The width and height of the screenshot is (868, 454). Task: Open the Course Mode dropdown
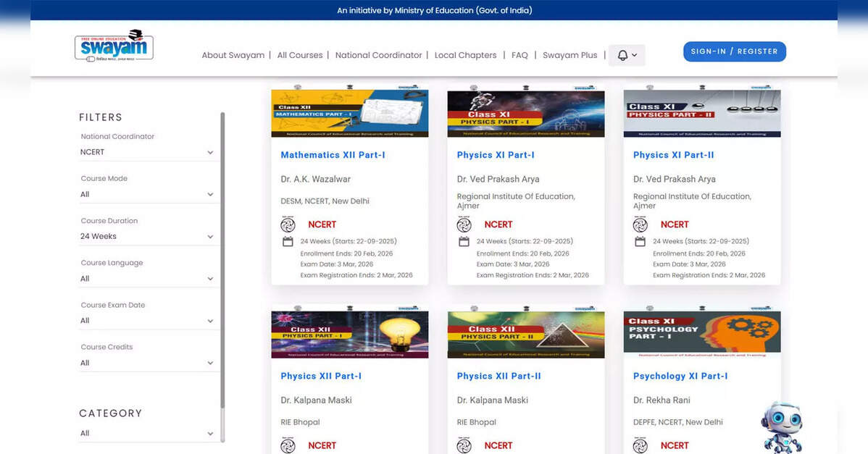(147, 194)
